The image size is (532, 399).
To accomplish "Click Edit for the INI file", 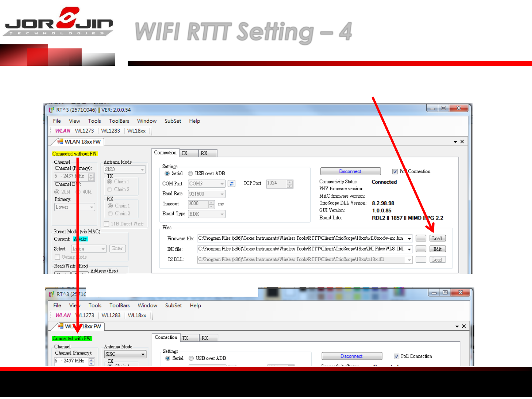I will tap(437, 249).
